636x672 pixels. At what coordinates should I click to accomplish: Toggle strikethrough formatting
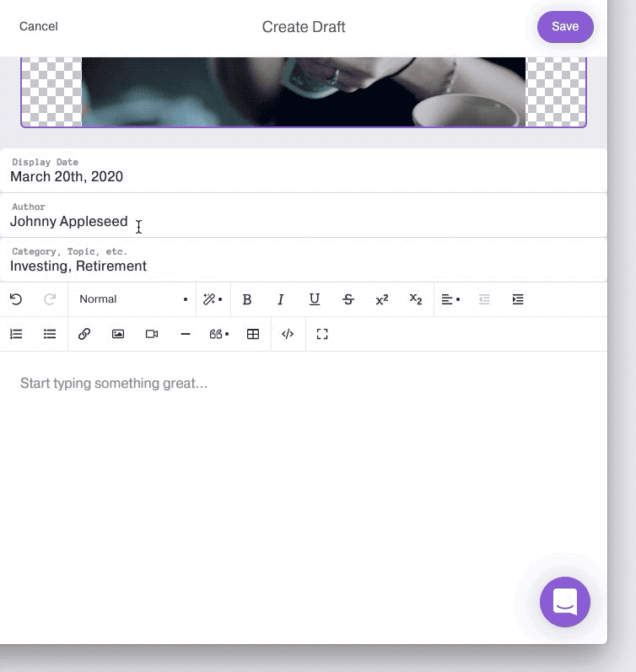click(x=348, y=299)
